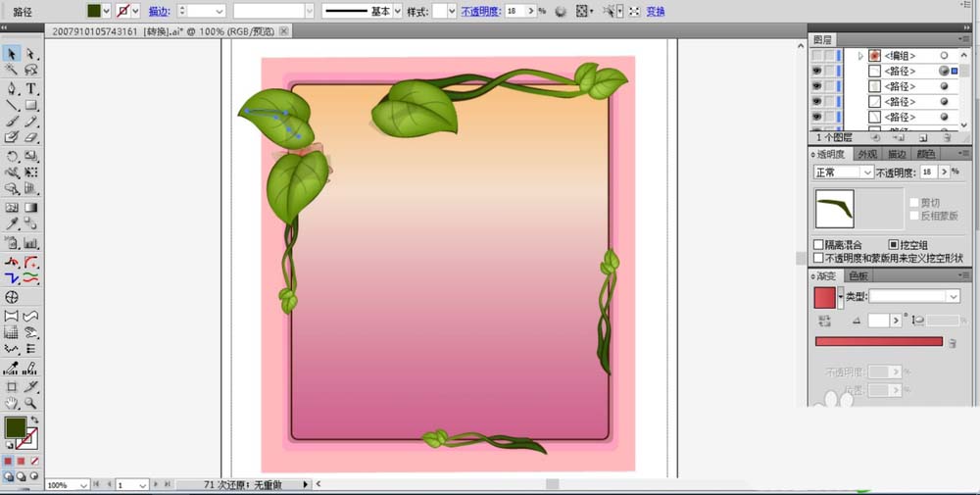This screenshot has height=495, width=980.
Task: Switch to the 色板 tab
Action: point(857,276)
